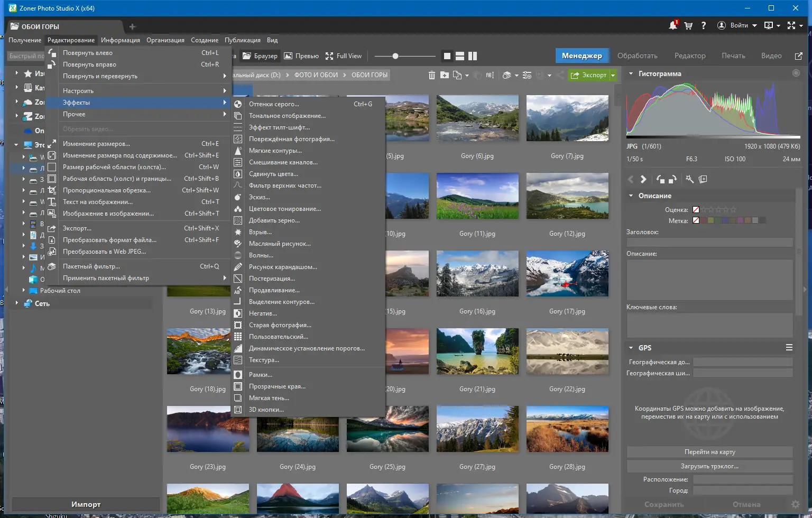Open the Export button dropdown arrow
The width and height of the screenshot is (812, 518).
pyautogui.click(x=613, y=75)
